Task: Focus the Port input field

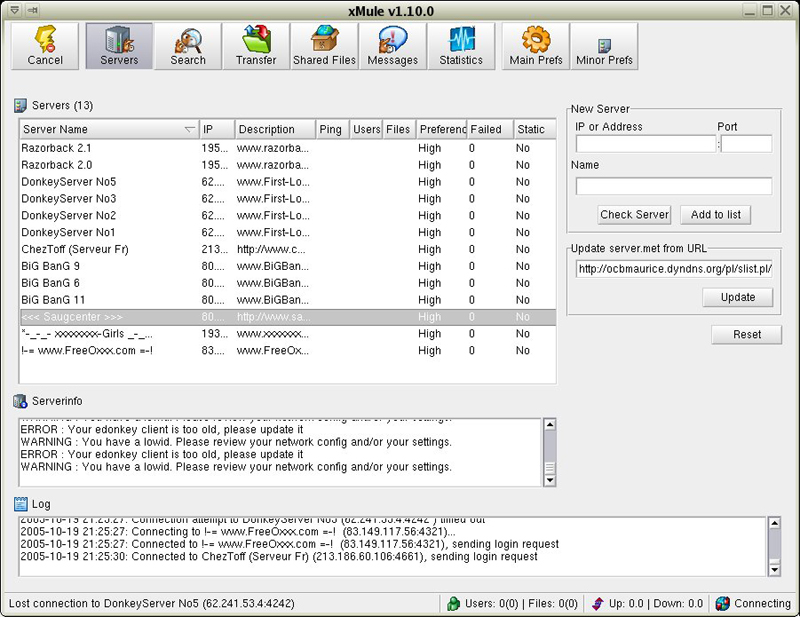Action: click(746, 144)
